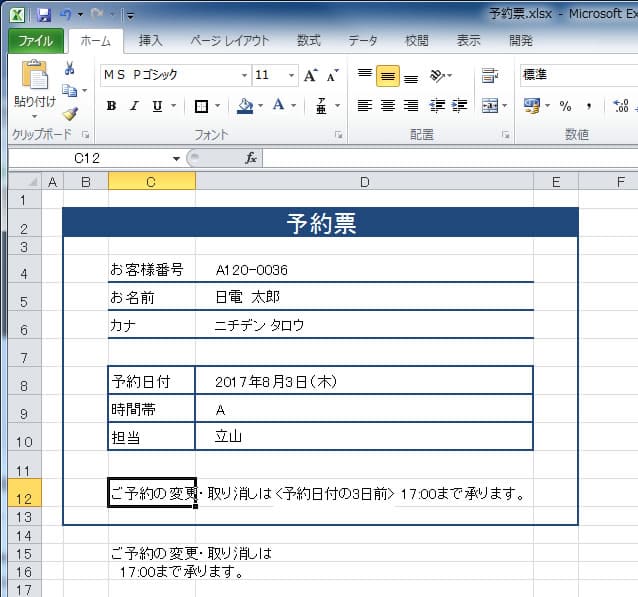Click the Wrap Text icon
Screen dimensions: 638x597
click(490, 76)
